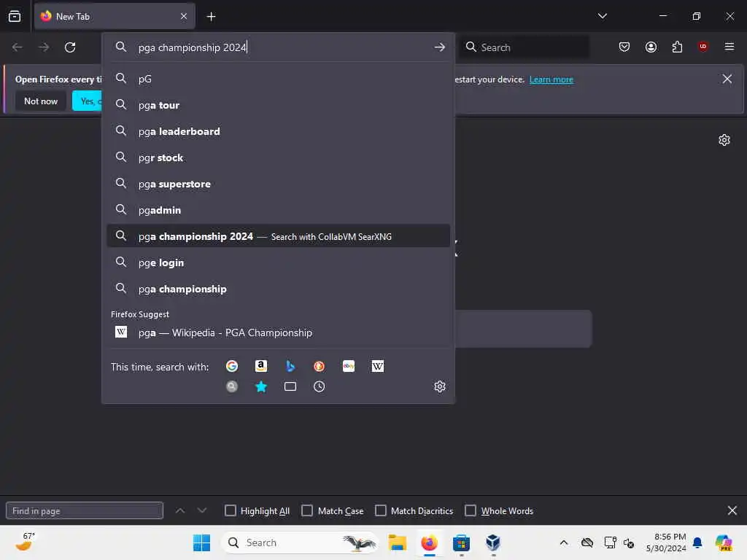Viewport: 747px width, 560px height.
Task: Click the uBlock Origin toolbar icon
Action: (703, 46)
